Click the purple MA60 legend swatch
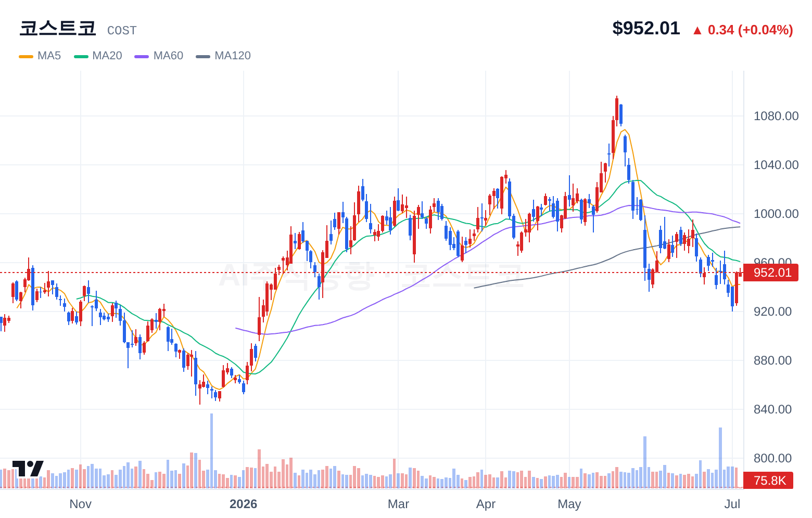 click(x=142, y=56)
